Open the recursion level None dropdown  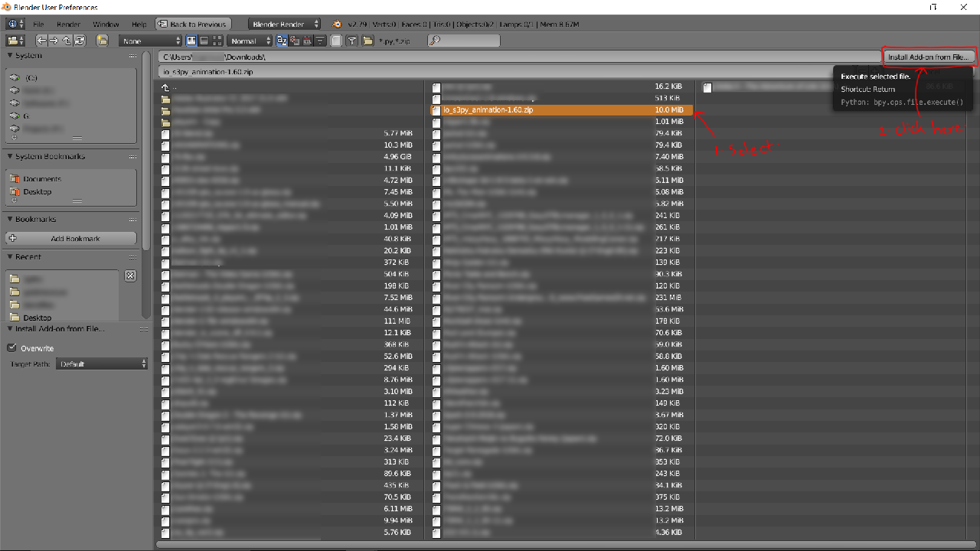point(150,41)
